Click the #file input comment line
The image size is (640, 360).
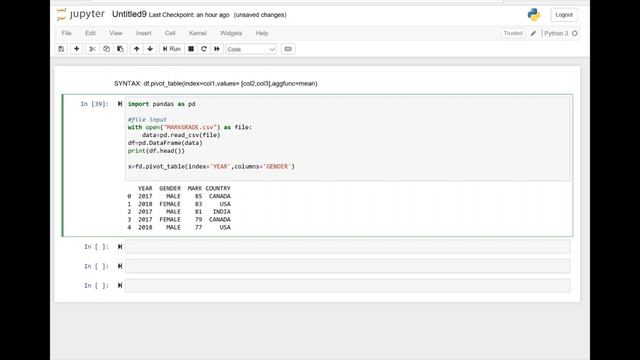point(147,120)
